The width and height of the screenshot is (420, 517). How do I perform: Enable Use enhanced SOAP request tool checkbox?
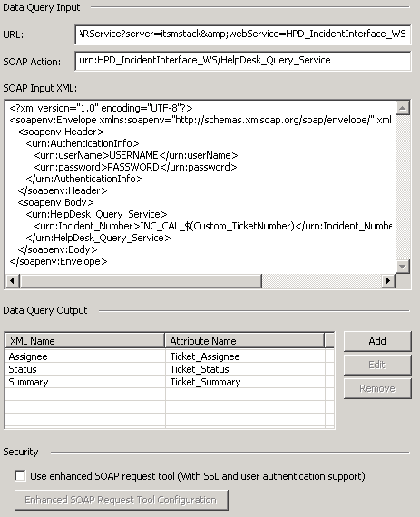coord(20,476)
